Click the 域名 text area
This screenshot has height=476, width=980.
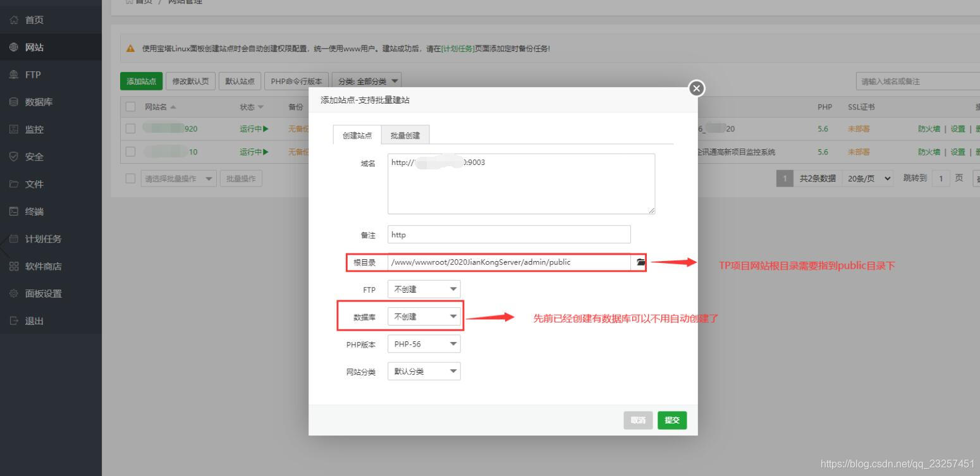(x=521, y=183)
